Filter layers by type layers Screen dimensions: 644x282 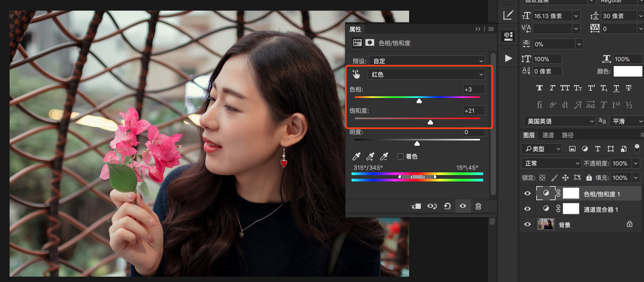click(x=598, y=149)
